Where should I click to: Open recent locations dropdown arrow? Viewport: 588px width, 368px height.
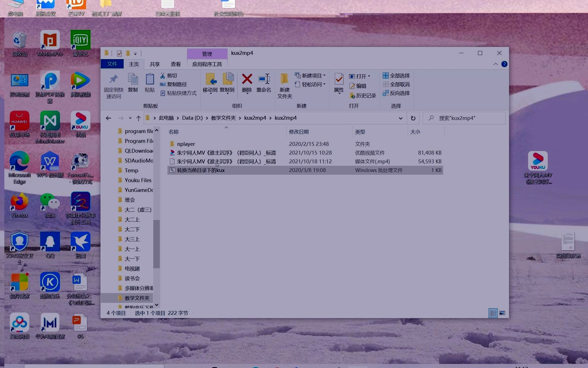[x=130, y=118]
